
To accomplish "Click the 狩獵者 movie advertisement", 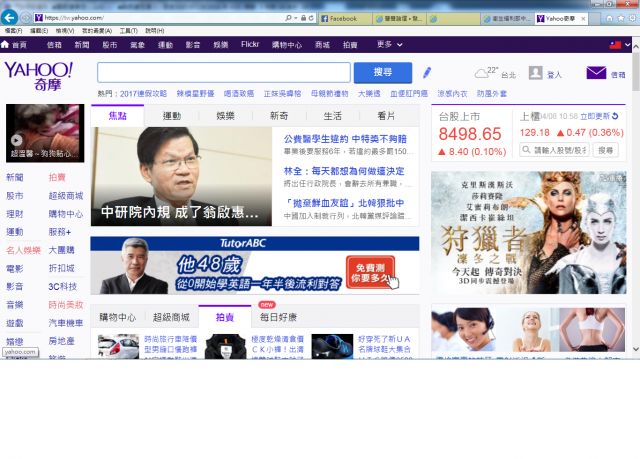I will point(529,233).
